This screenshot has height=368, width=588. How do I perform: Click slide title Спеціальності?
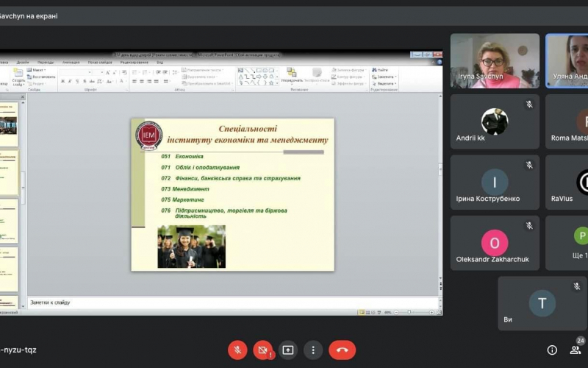(248, 129)
